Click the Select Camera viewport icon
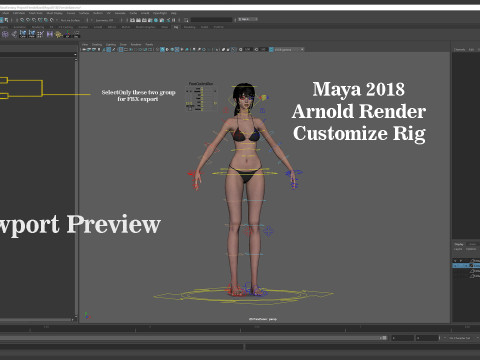 (84, 49)
